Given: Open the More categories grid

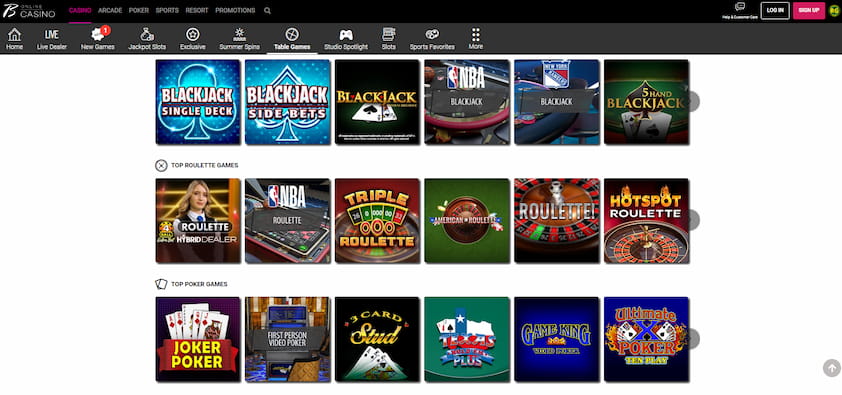Looking at the screenshot, I should pos(476,39).
